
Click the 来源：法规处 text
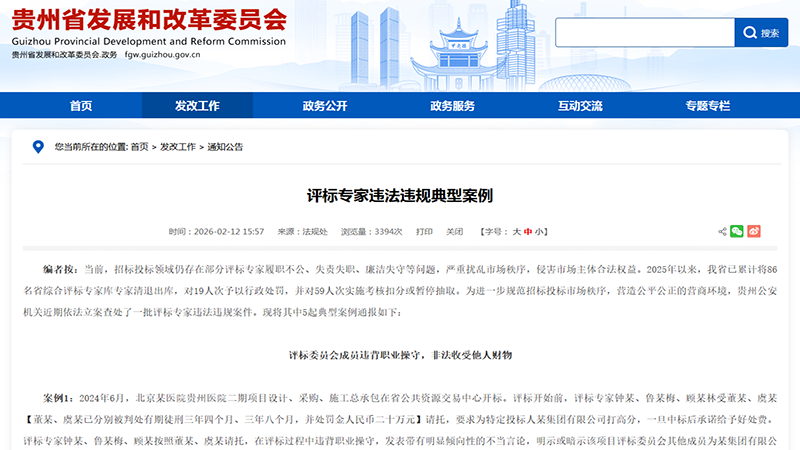(303, 232)
